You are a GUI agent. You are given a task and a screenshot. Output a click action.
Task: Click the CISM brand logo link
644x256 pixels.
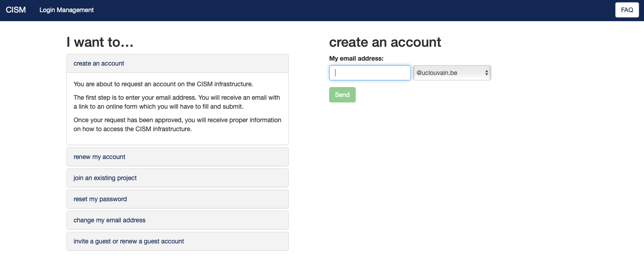click(16, 10)
